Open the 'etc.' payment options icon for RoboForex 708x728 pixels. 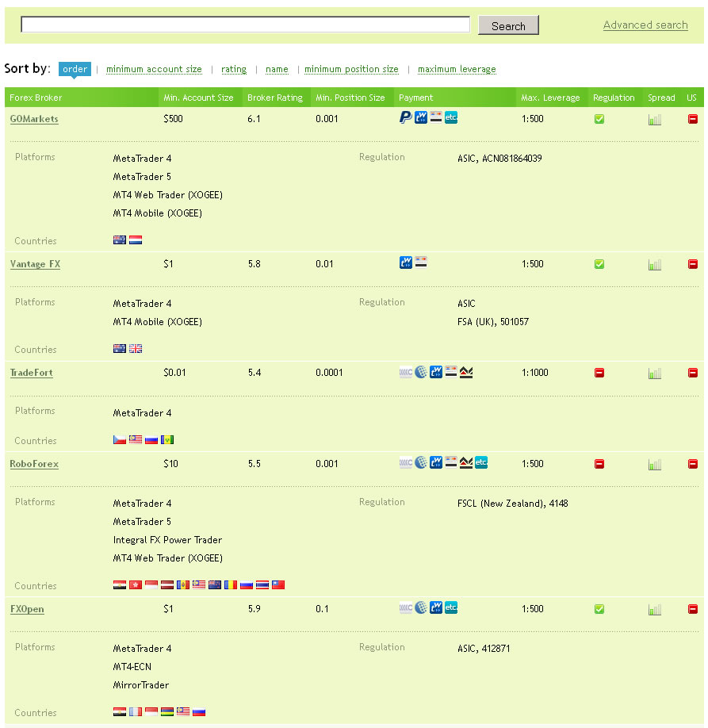pyautogui.click(x=481, y=462)
